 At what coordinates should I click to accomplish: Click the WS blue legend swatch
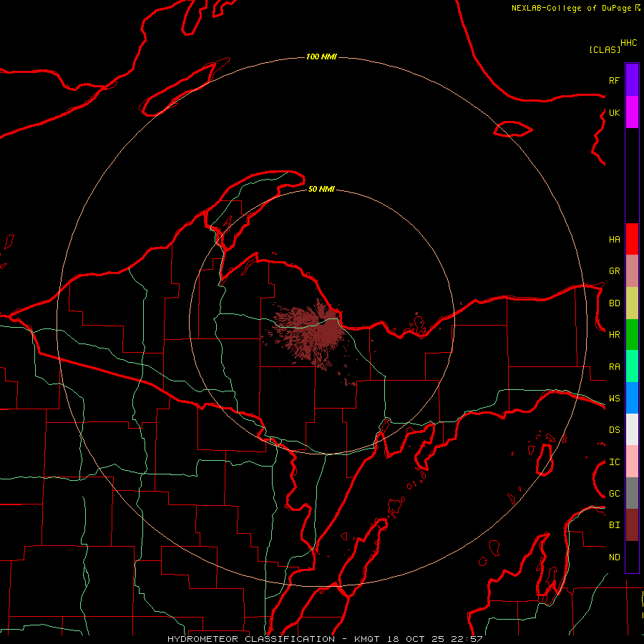632,398
